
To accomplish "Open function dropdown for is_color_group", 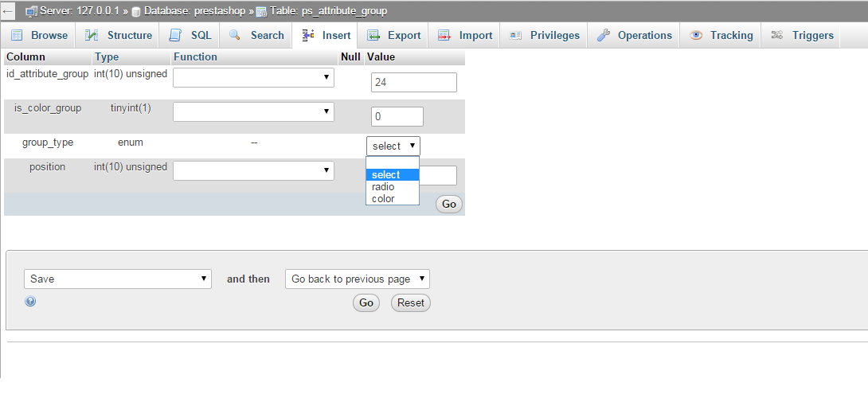I will (253, 111).
